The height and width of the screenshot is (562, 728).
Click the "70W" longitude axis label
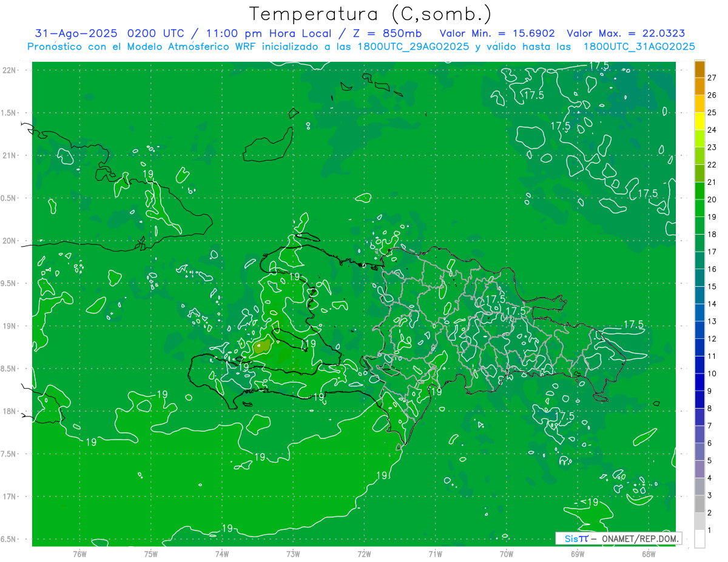506,554
